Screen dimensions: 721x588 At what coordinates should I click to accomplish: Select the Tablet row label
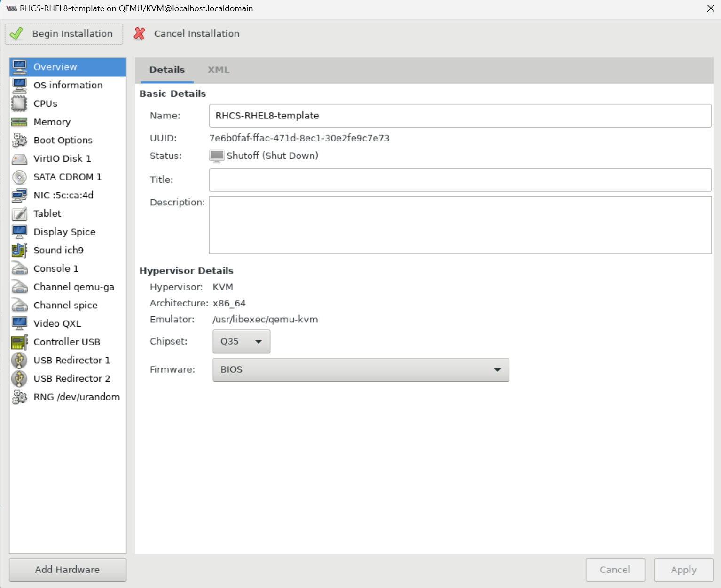[47, 213]
